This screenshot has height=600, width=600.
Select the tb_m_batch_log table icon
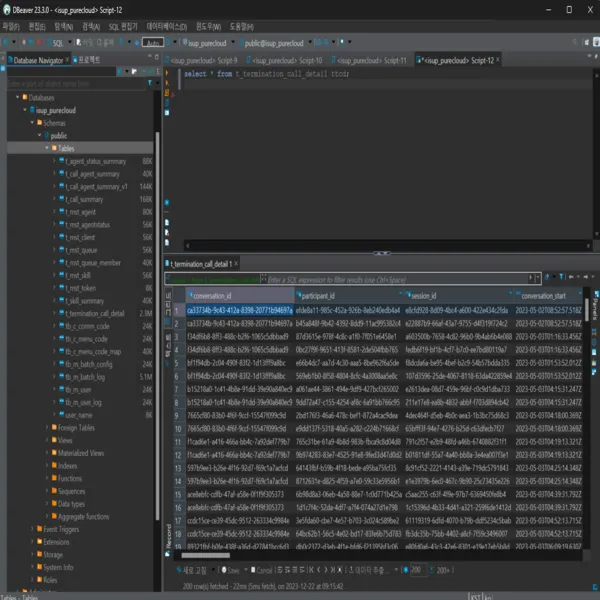(x=60, y=377)
